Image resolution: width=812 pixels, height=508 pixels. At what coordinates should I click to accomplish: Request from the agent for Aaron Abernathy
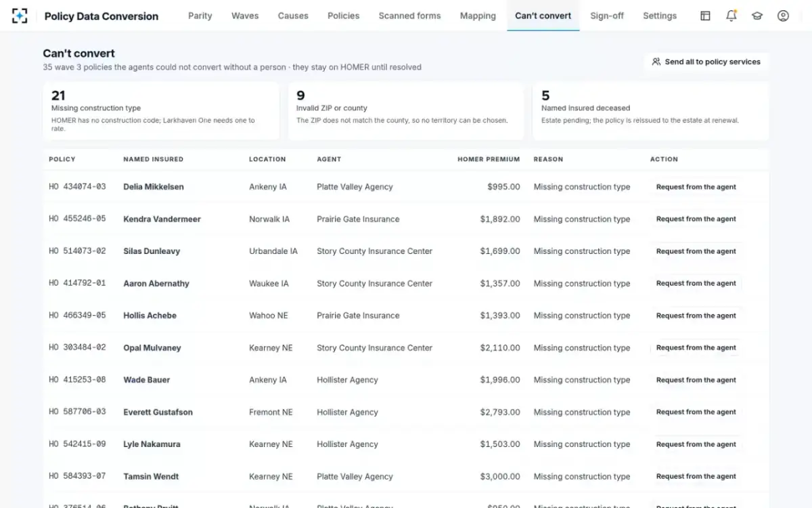(696, 283)
